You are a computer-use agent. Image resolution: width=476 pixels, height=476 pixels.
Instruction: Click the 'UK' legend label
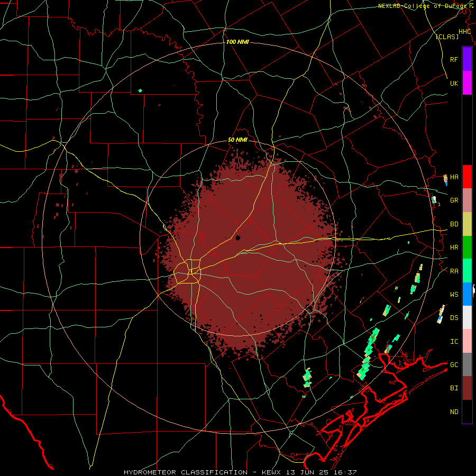pyautogui.click(x=454, y=83)
